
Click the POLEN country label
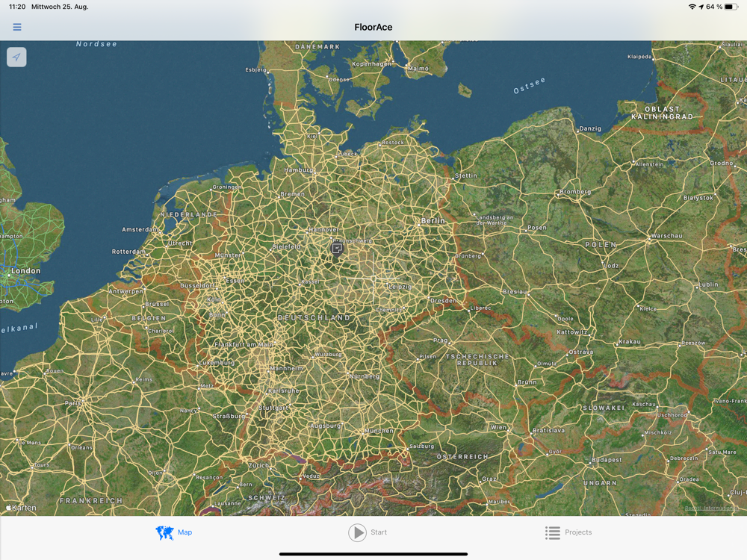[601, 244]
